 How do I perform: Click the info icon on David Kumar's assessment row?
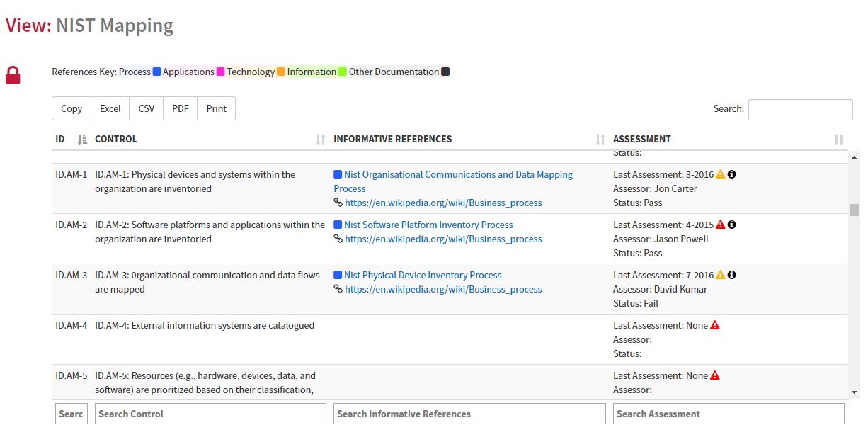(x=732, y=275)
